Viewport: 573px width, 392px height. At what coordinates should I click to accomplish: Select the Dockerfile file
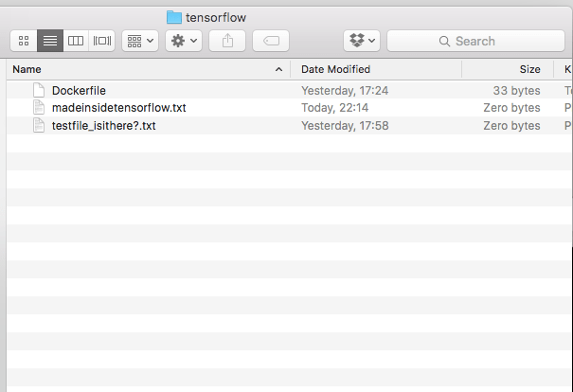click(x=79, y=91)
